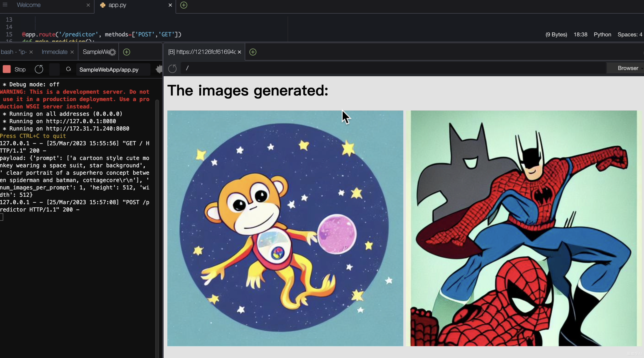
Task: Click the red WARNING development server message
Action: [x=75, y=99]
